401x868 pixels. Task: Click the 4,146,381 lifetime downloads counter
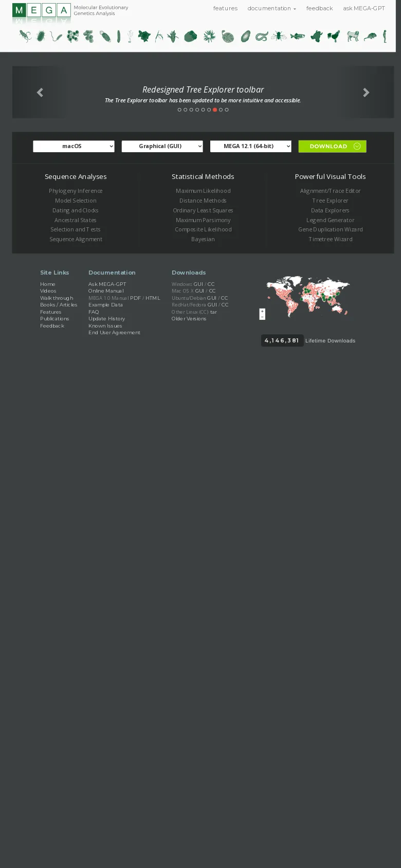(x=282, y=340)
